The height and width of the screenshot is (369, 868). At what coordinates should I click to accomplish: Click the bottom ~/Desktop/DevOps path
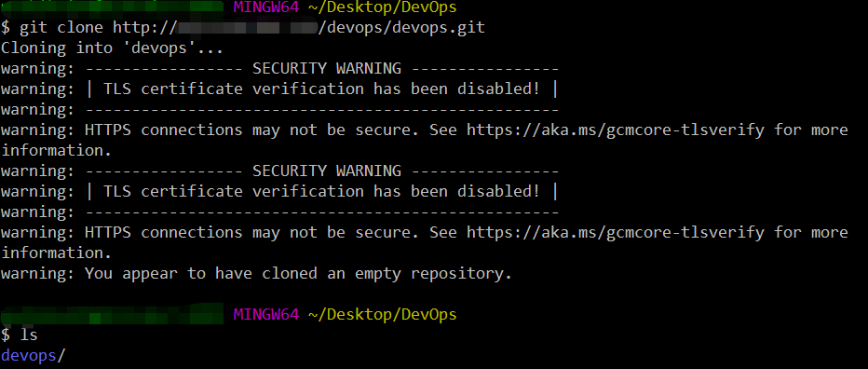pos(382,315)
